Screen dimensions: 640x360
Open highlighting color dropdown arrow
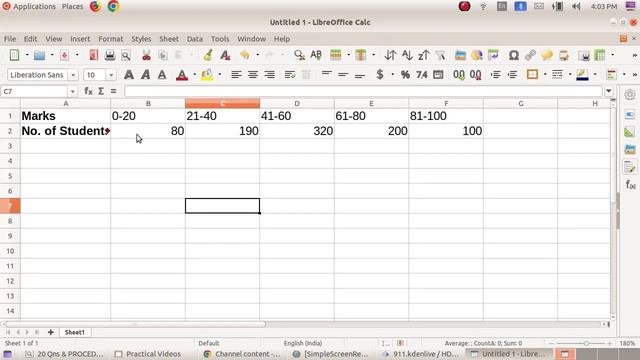pyautogui.click(x=220, y=75)
